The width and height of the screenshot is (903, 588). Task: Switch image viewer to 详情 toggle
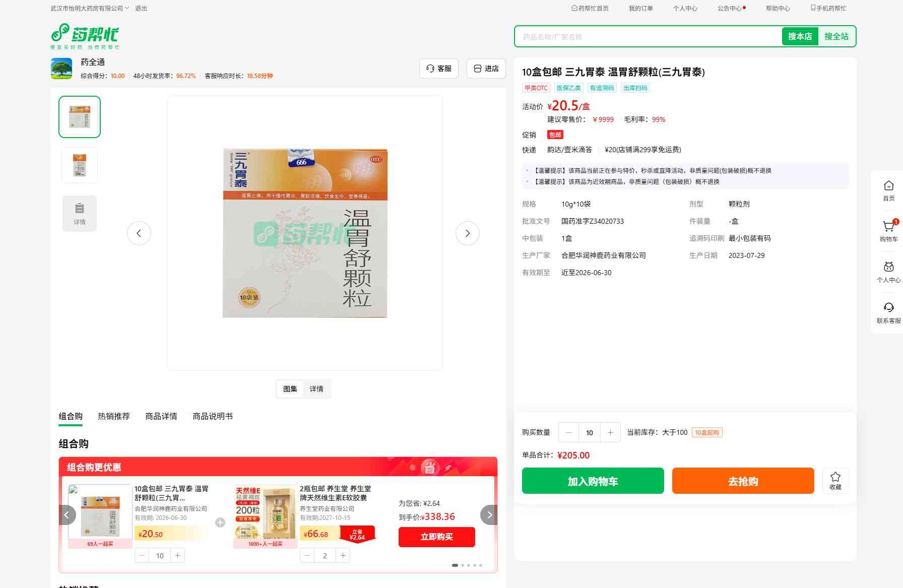click(316, 389)
